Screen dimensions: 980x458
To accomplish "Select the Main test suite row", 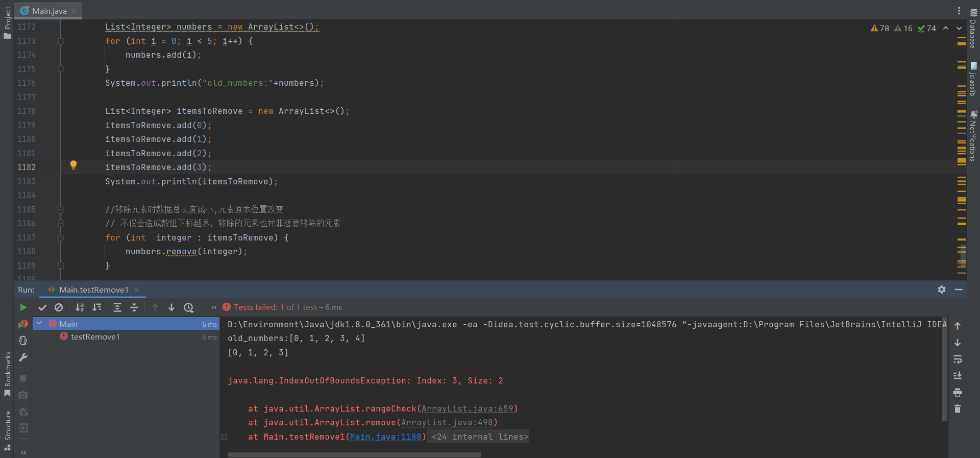I will 126,324.
